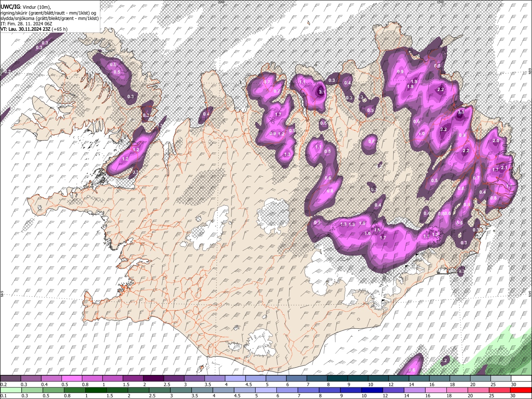Screen dimensions: 532x399
Task: Pick the white snow swatch right of 30
Action: 521,379
